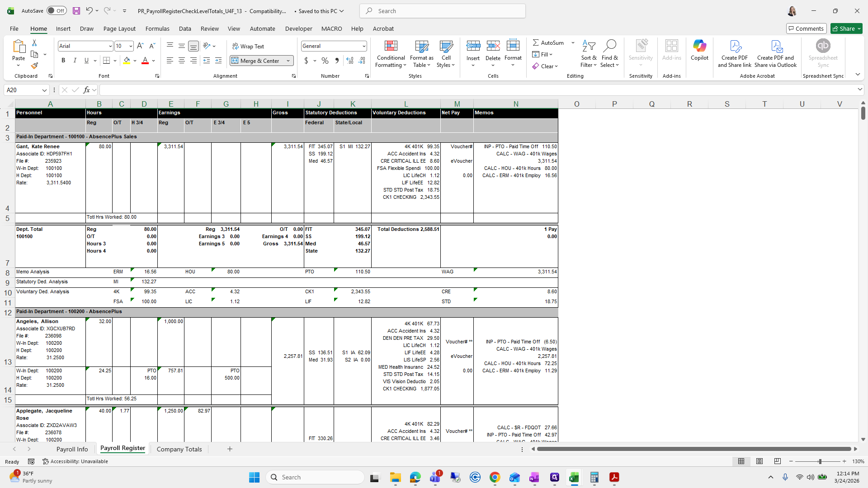Click the Format Painter brush icon
868x488 pixels.
point(34,66)
